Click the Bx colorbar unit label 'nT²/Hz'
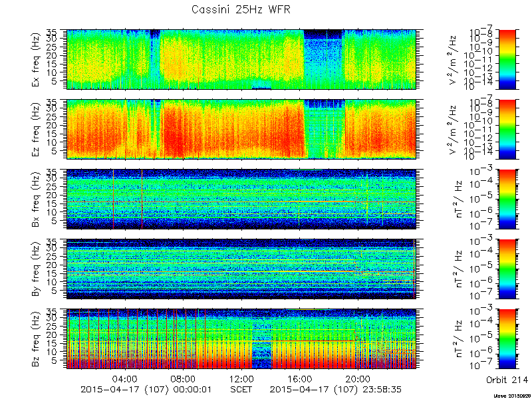The width and height of the screenshot is (532, 399). 458,199
